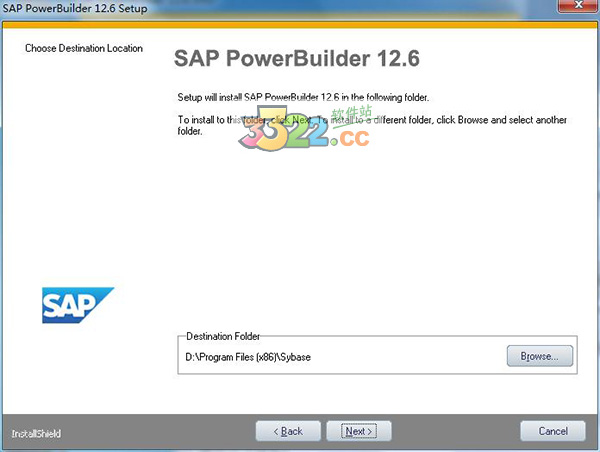Cancel the PowerBuilder setup

tap(553, 431)
